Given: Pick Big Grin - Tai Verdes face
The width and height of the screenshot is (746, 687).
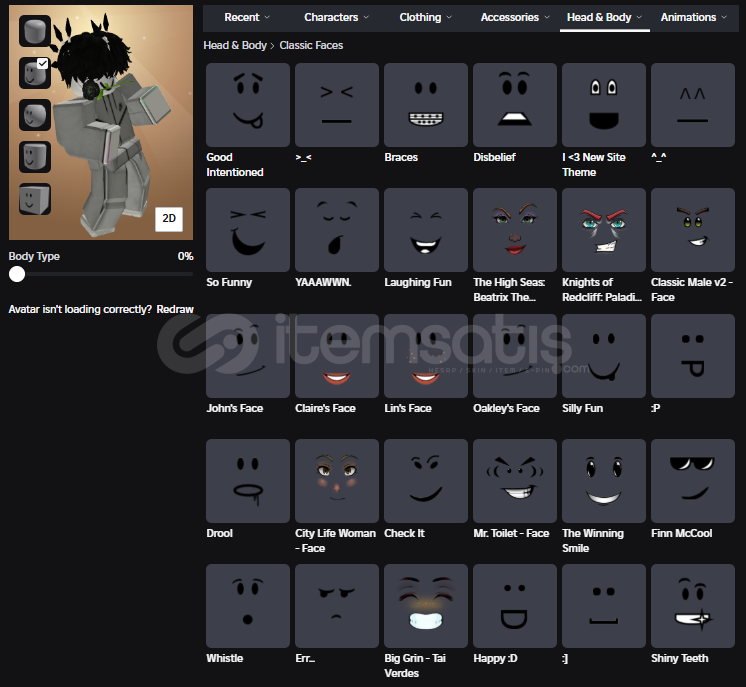Looking at the screenshot, I should (x=426, y=606).
